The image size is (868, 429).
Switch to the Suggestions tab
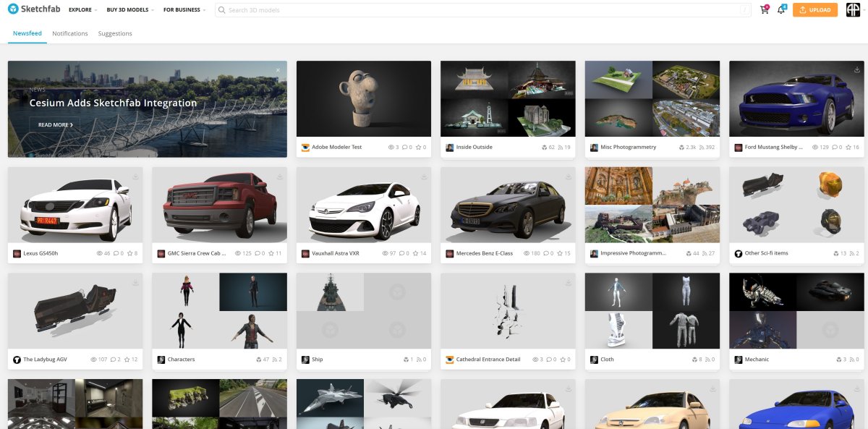coord(115,33)
